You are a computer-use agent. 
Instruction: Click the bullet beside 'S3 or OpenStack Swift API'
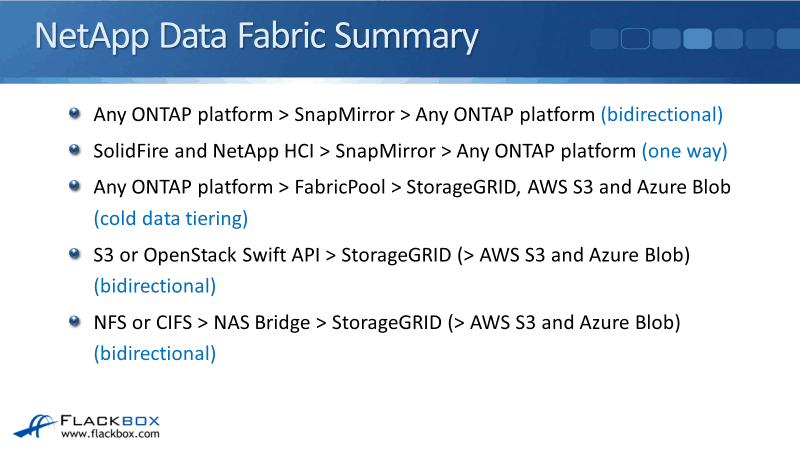pos(74,254)
